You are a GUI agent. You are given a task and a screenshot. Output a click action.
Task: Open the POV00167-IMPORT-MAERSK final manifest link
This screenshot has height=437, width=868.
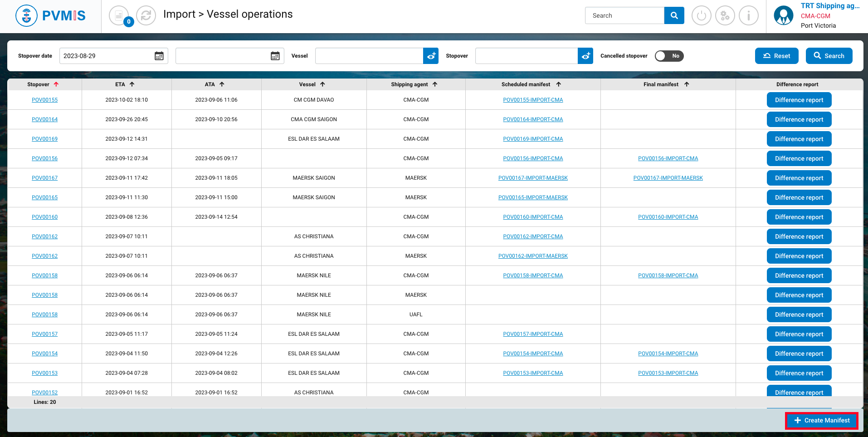668,178
